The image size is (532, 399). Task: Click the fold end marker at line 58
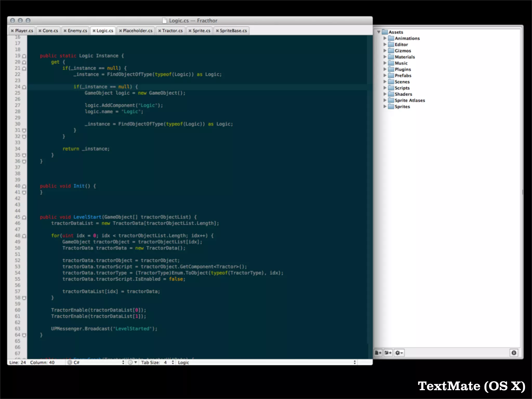tap(24, 298)
